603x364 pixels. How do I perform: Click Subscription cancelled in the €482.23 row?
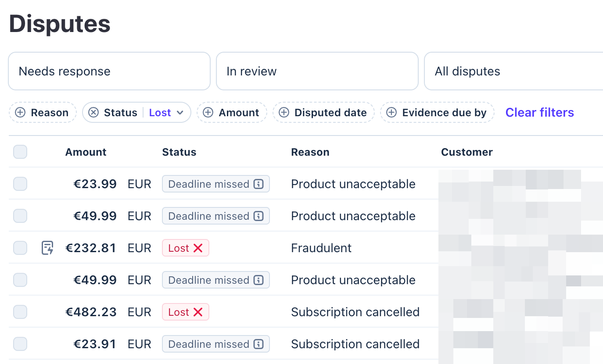click(355, 312)
